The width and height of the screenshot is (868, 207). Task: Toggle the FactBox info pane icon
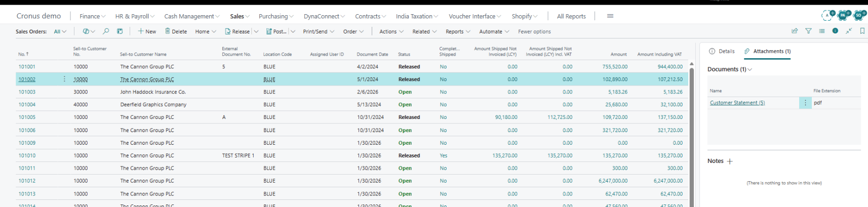(835, 31)
